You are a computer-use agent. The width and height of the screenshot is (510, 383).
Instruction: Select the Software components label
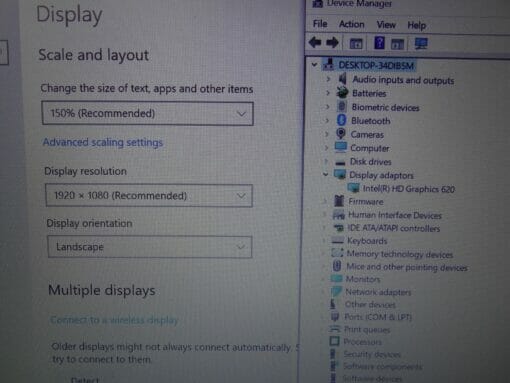(383, 366)
